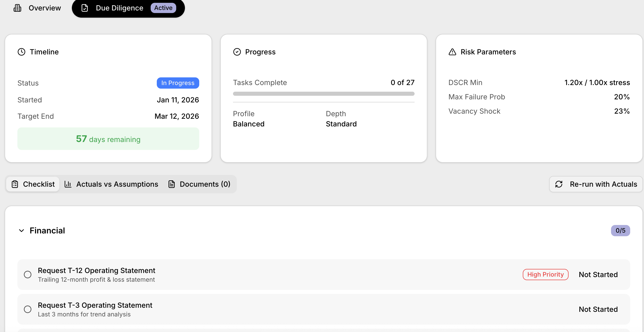Click the High Priority badge
The width and height of the screenshot is (644, 332).
545,275
